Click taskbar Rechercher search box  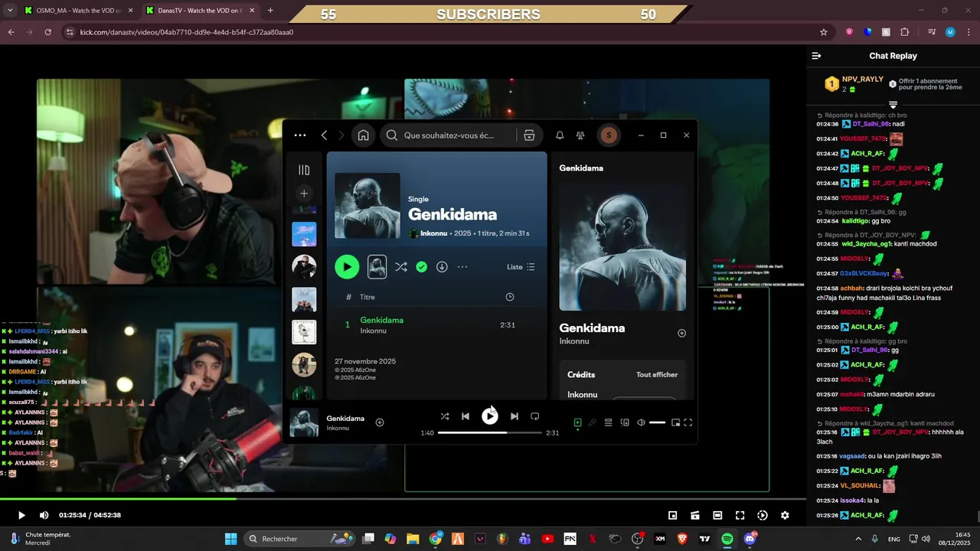(300, 539)
